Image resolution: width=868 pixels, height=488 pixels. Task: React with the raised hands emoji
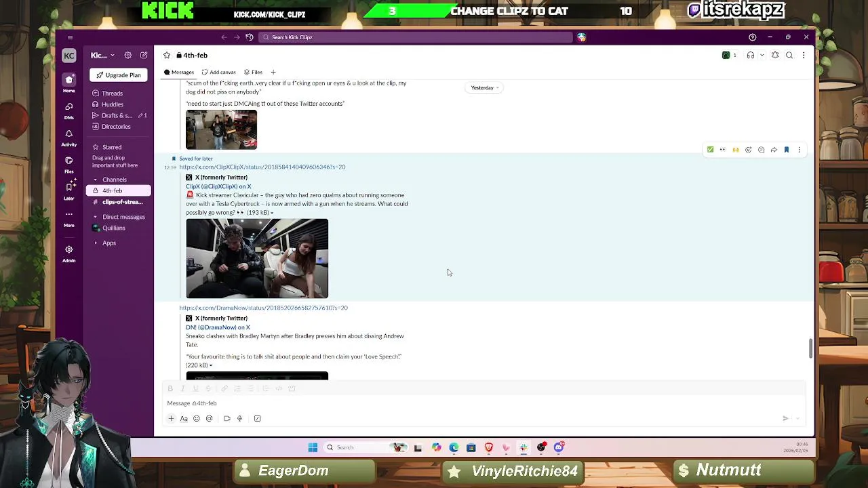tap(736, 150)
